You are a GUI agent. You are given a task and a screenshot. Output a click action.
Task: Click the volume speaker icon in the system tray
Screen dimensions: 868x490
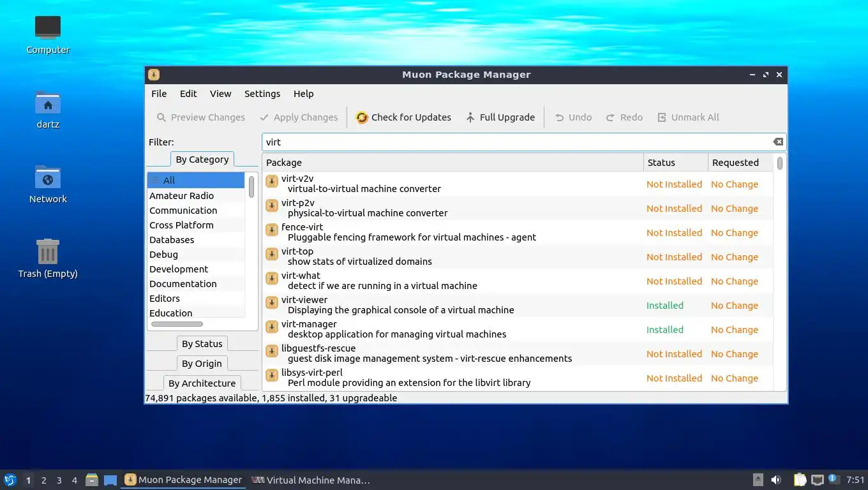[x=776, y=480]
